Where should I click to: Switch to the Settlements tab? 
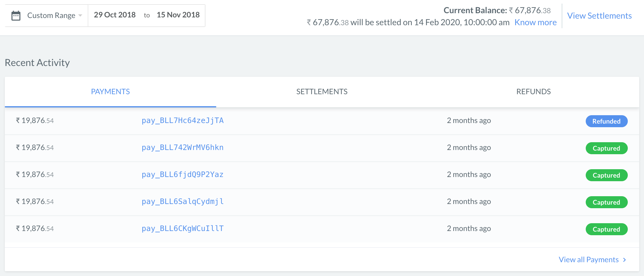[322, 92]
